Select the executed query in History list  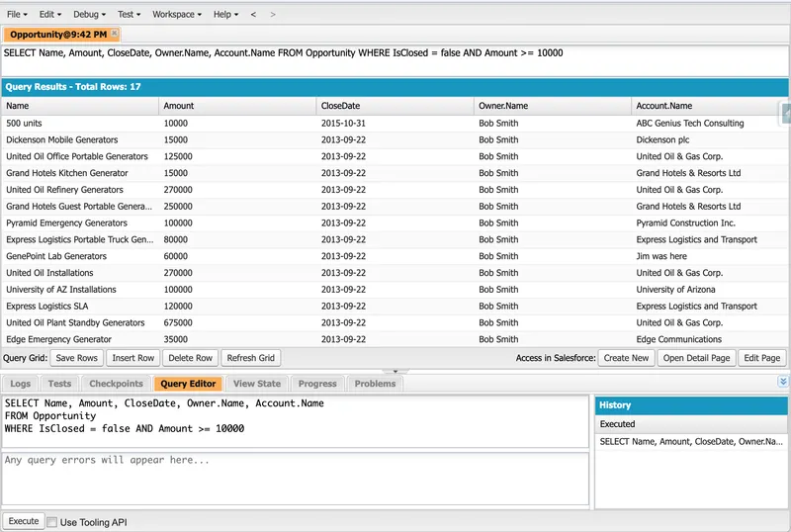tap(690, 442)
